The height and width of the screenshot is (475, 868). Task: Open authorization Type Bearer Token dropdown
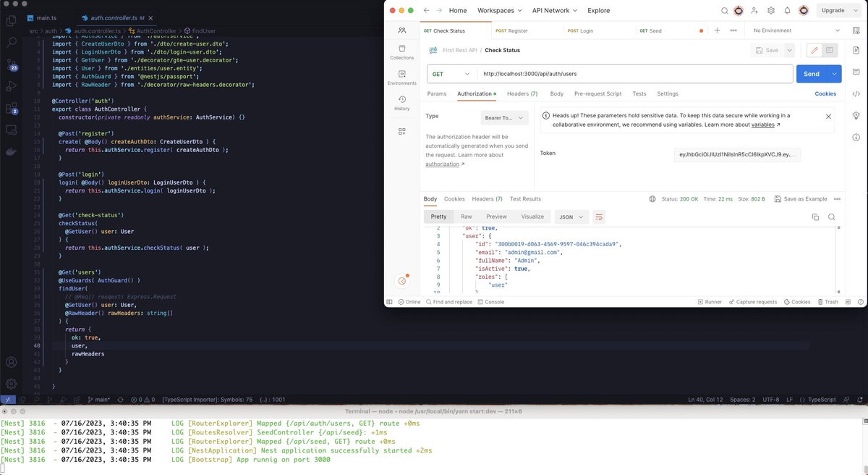pos(505,117)
